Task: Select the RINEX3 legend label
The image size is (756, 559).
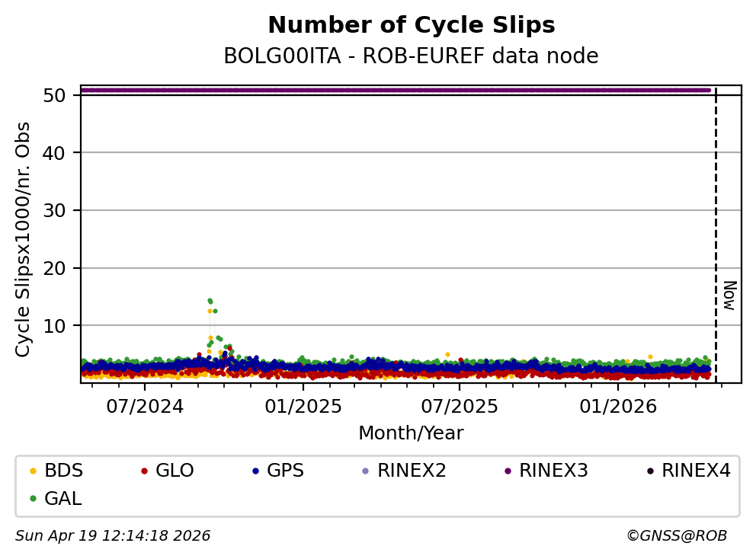Action: coord(553,471)
